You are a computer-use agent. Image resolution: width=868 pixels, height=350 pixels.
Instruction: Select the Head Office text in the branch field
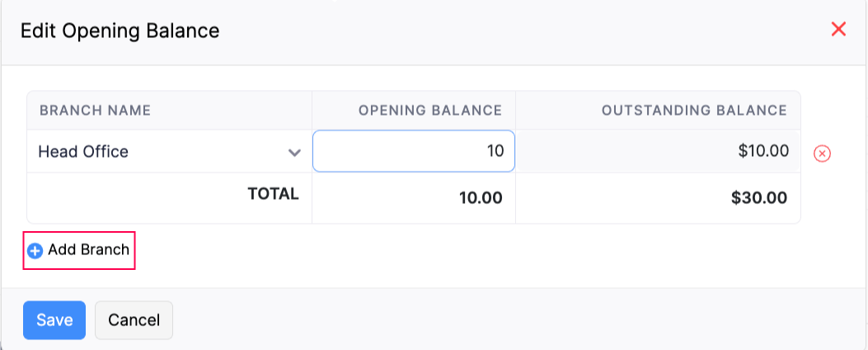click(83, 152)
